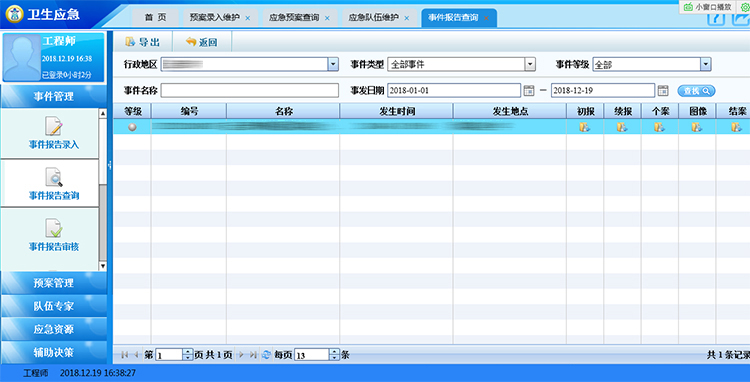Go to first page in the pager

click(x=125, y=355)
